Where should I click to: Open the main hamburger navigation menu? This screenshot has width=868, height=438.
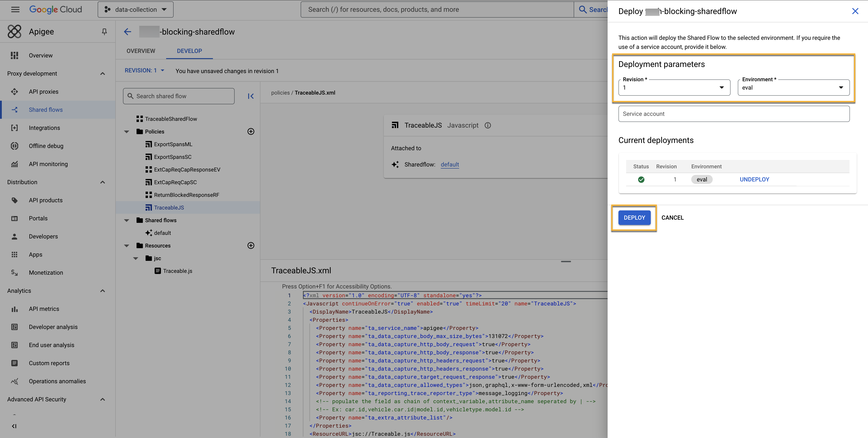(x=15, y=10)
